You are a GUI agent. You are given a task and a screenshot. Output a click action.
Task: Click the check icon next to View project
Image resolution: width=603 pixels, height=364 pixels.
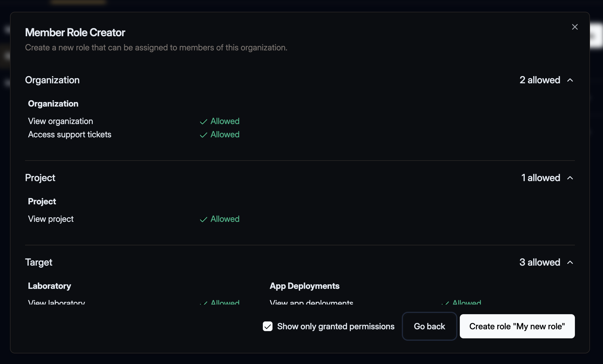[204, 219]
